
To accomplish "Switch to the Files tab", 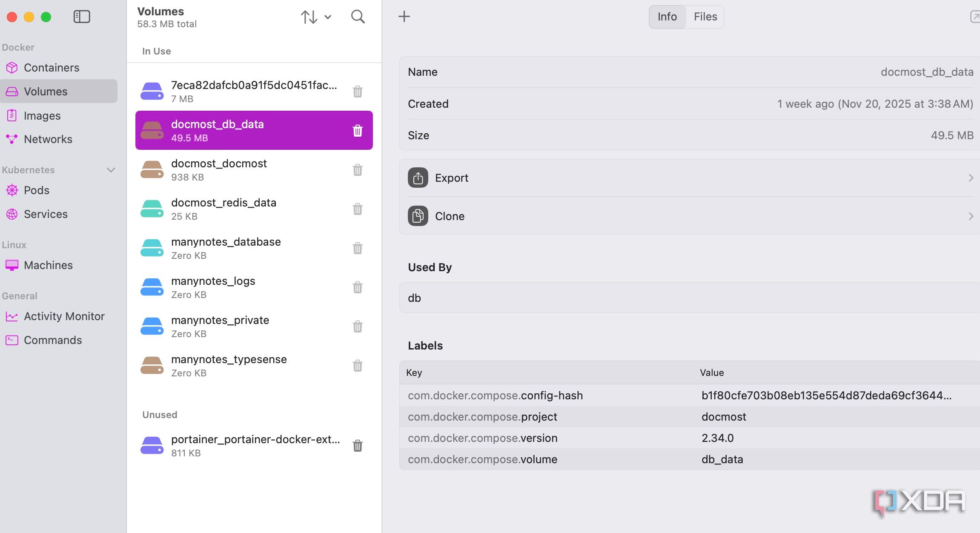I will coord(705,17).
